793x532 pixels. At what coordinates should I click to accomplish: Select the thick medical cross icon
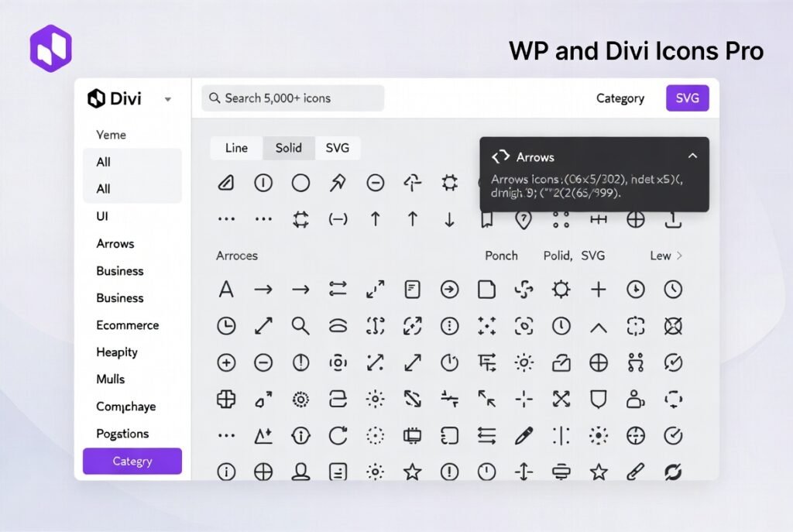(226, 400)
